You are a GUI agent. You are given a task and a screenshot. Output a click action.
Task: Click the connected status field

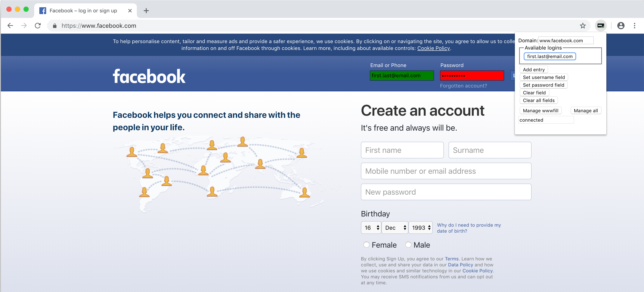(546, 120)
